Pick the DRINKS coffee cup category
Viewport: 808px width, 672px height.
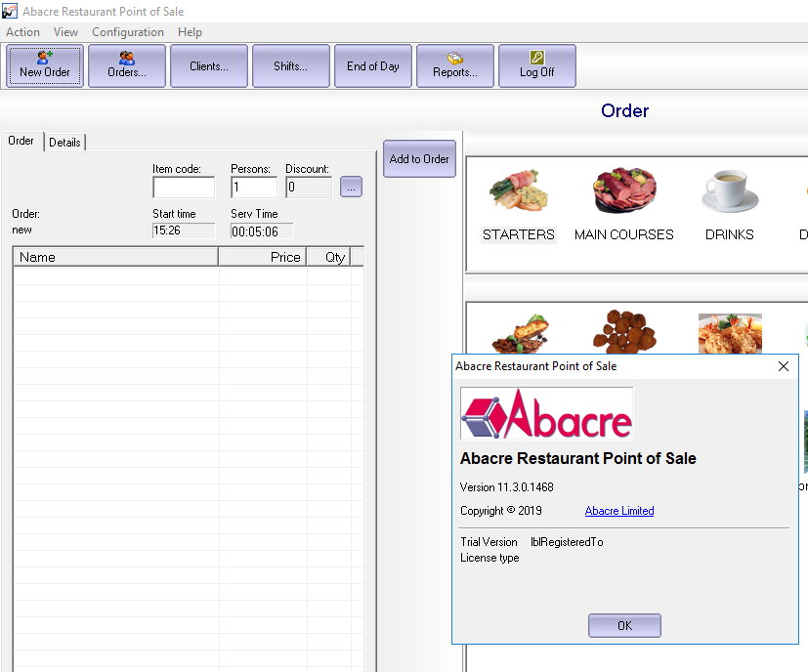(x=729, y=194)
